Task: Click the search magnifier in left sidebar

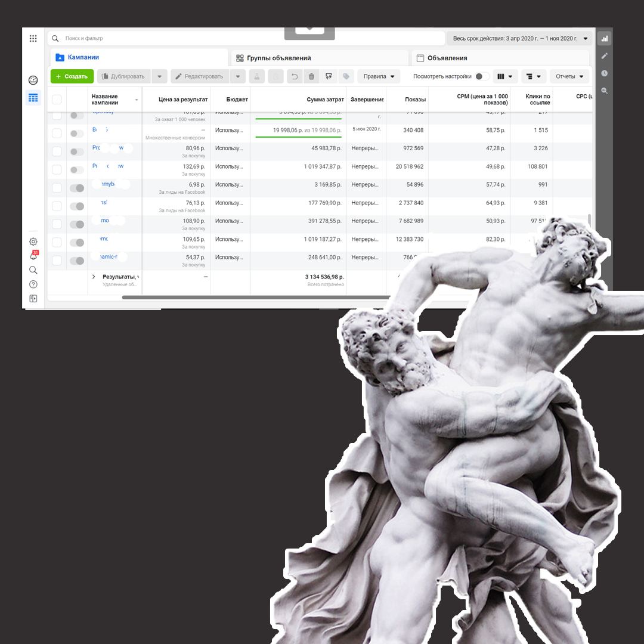Action: pyautogui.click(x=33, y=270)
